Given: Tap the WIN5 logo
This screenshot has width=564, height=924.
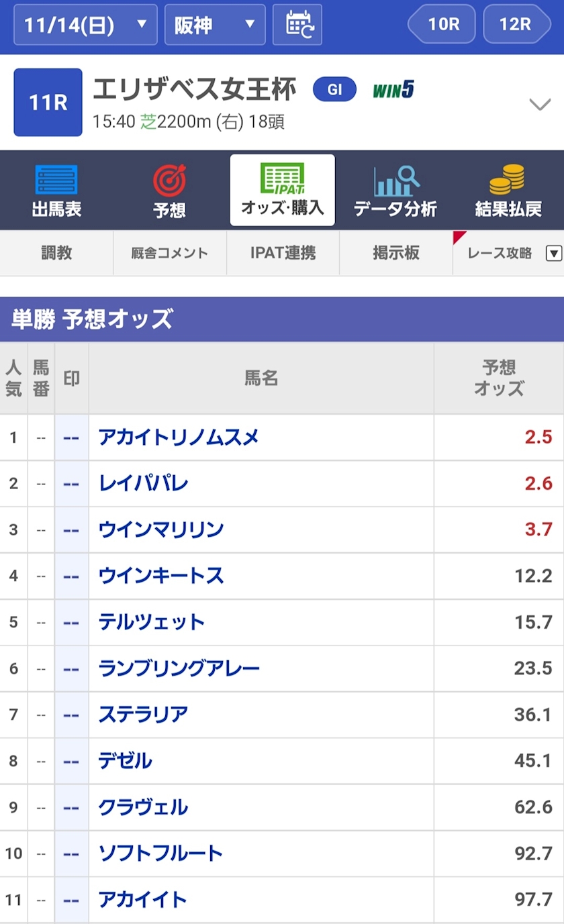Looking at the screenshot, I should point(393,90).
